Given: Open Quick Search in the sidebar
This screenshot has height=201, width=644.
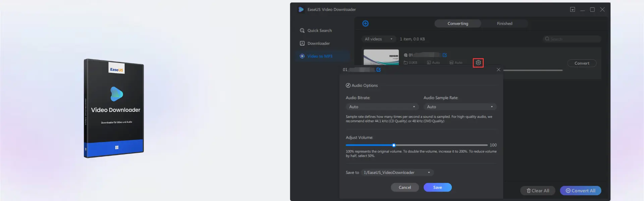Looking at the screenshot, I should click(316, 30).
